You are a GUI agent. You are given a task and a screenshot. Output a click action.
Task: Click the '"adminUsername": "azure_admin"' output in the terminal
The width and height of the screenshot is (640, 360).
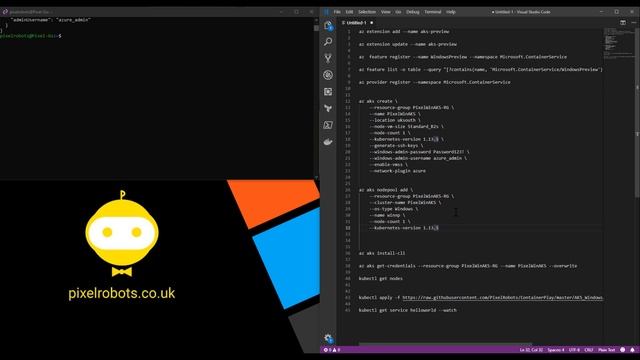click(x=51, y=20)
